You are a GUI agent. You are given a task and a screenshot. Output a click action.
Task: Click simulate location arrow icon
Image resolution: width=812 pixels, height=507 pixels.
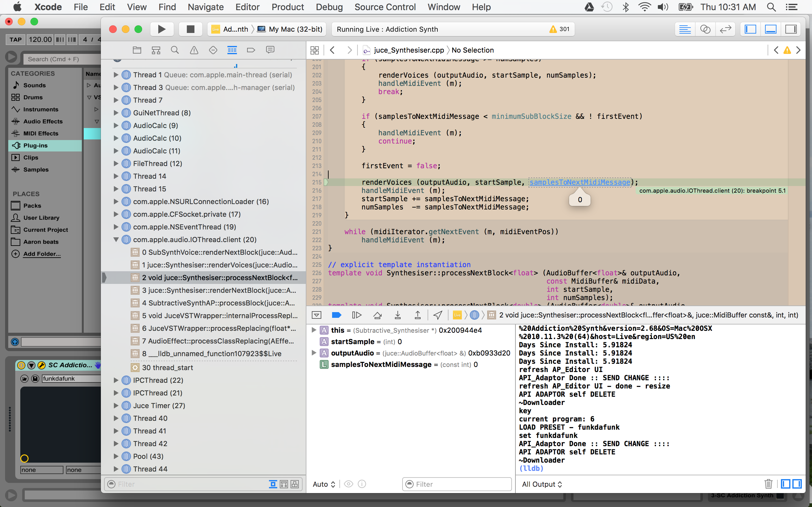click(437, 315)
